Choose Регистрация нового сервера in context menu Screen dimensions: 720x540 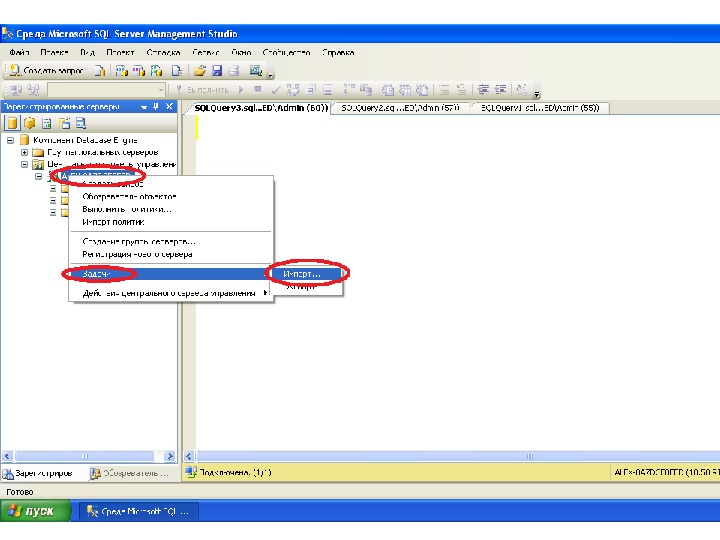(137, 254)
